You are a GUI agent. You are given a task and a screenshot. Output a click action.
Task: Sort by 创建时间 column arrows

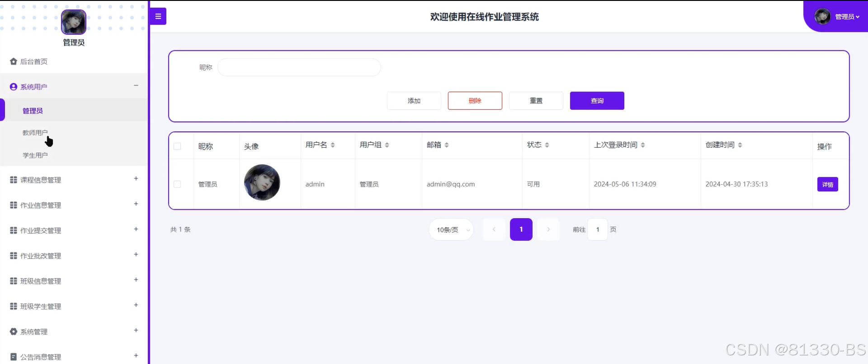(x=740, y=145)
